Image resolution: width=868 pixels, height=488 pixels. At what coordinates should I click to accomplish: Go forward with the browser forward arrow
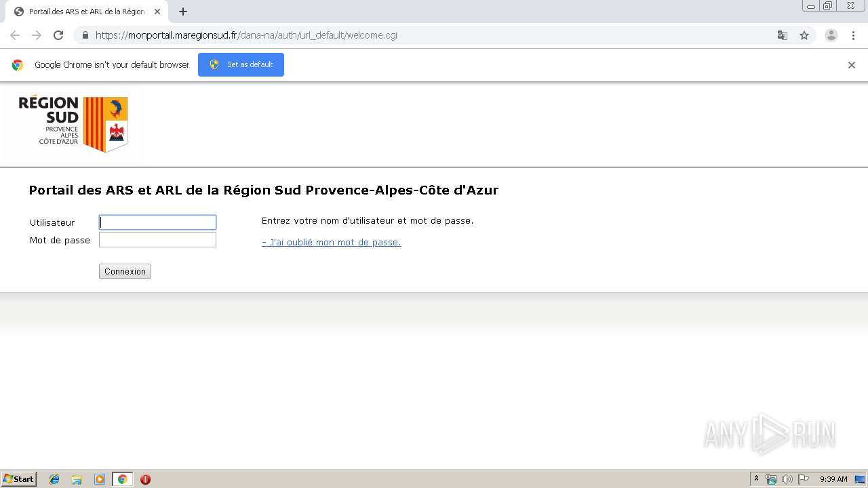click(37, 35)
